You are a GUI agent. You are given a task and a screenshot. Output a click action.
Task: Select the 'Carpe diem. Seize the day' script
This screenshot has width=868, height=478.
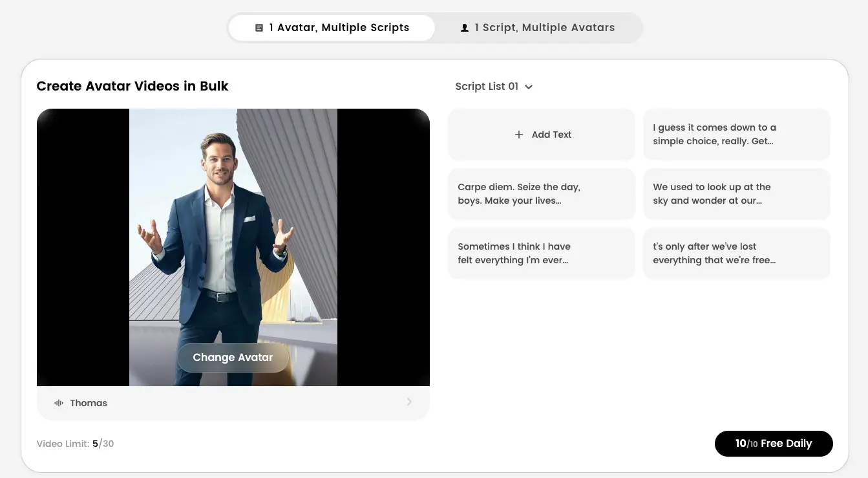click(542, 194)
